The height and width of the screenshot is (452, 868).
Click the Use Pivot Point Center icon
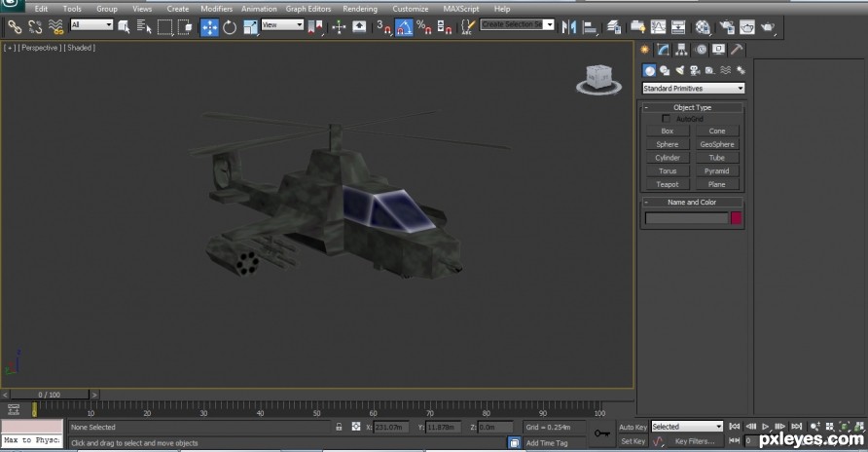point(315,26)
